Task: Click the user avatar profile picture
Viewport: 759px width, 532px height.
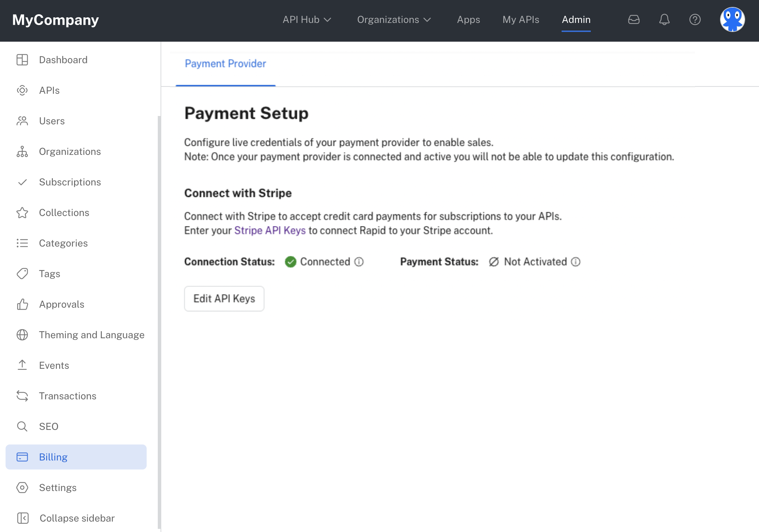Action: pos(732,19)
